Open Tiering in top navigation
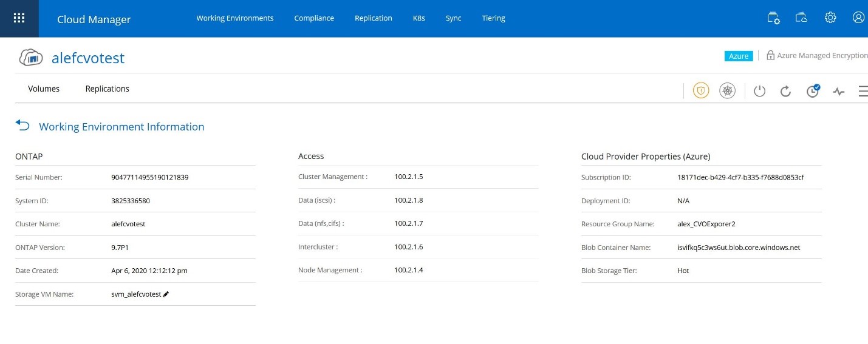The image size is (868, 344). click(x=494, y=18)
